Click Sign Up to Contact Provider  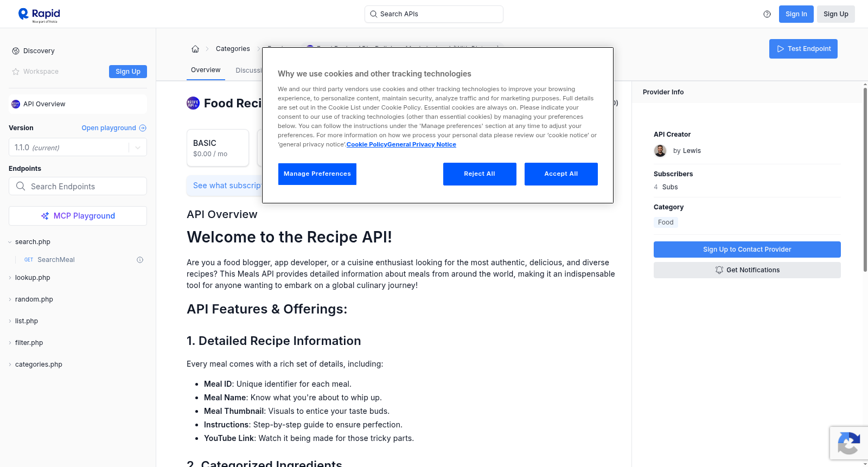[x=747, y=250]
